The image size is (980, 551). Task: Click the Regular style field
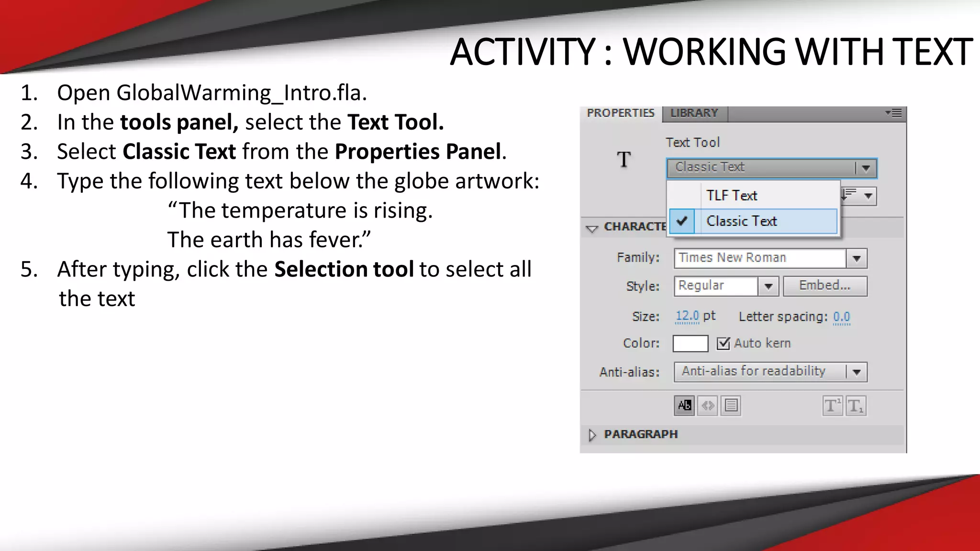716,286
